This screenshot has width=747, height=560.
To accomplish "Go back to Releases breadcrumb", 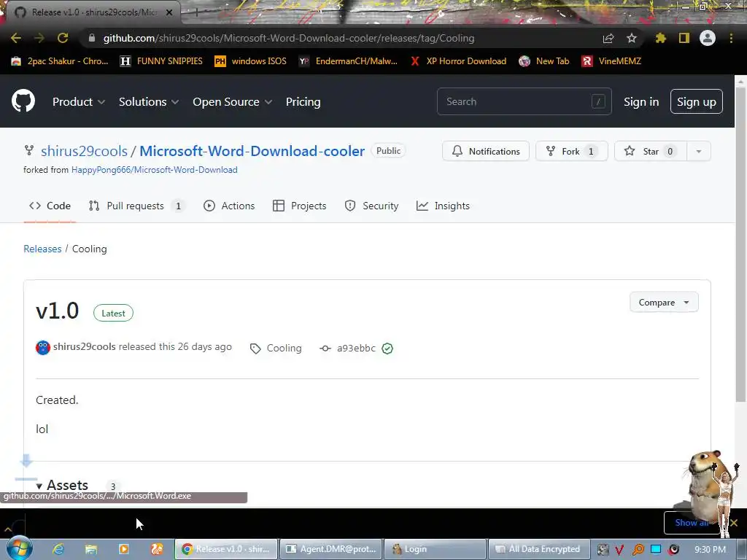I will coord(42,249).
